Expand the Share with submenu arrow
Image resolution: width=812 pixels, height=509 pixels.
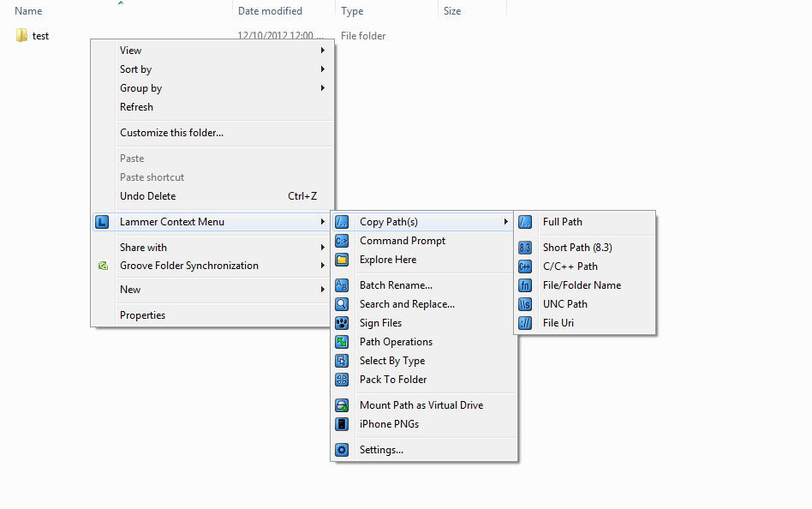pos(323,248)
